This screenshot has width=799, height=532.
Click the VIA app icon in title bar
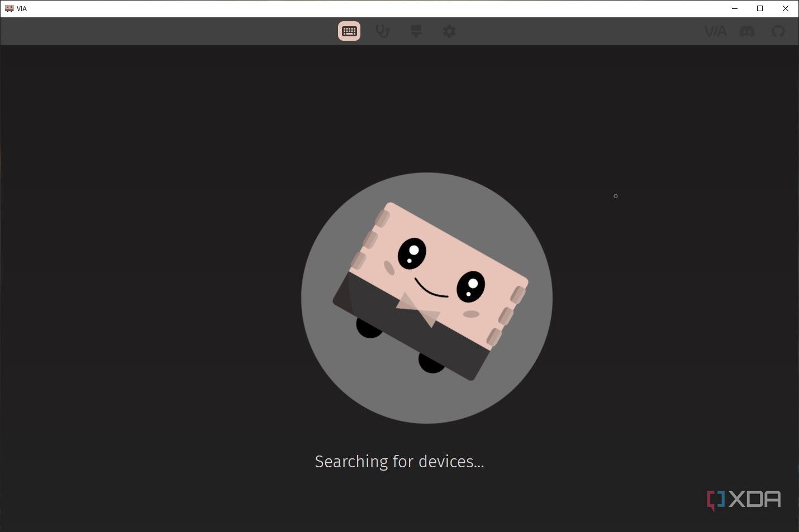(9, 8)
